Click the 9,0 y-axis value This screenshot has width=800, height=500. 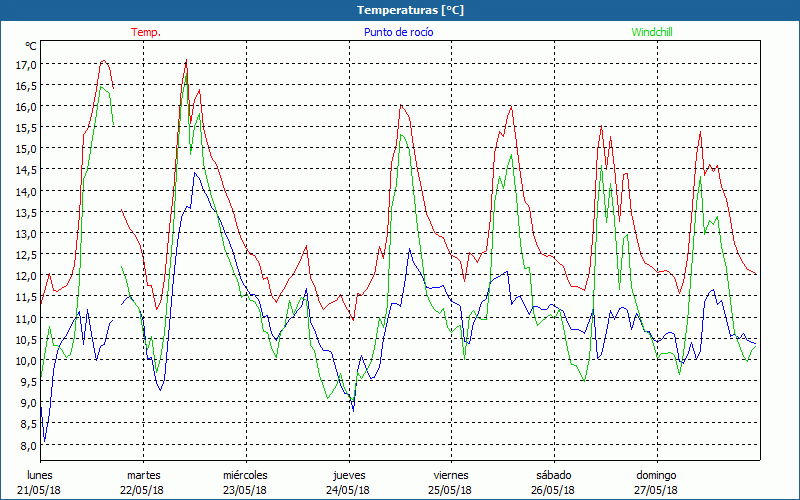tap(28, 403)
